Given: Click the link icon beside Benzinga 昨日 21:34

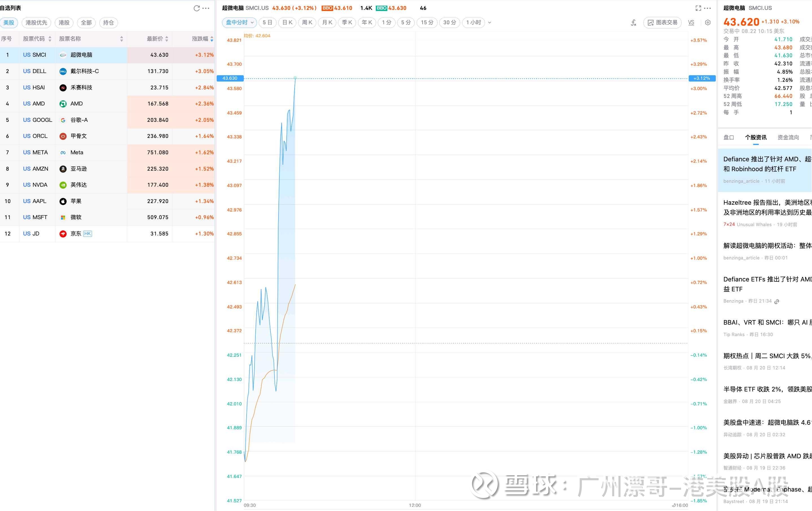Looking at the screenshot, I should (777, 302).
